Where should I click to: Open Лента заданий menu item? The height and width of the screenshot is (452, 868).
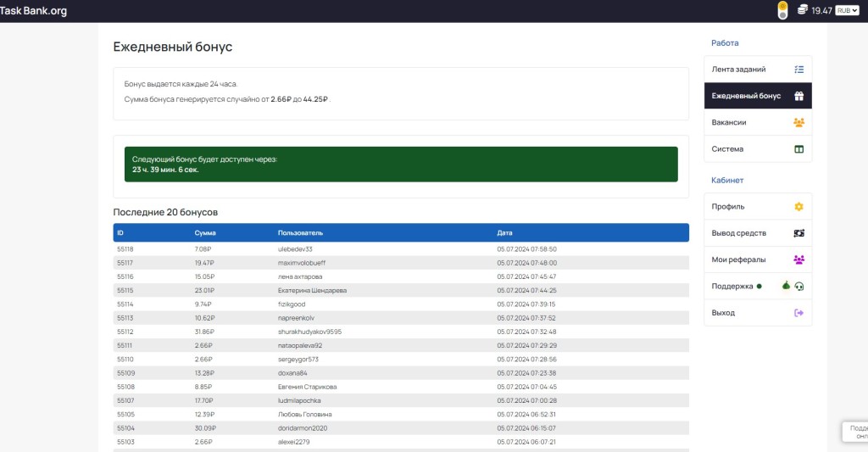[x=758, y=70]
